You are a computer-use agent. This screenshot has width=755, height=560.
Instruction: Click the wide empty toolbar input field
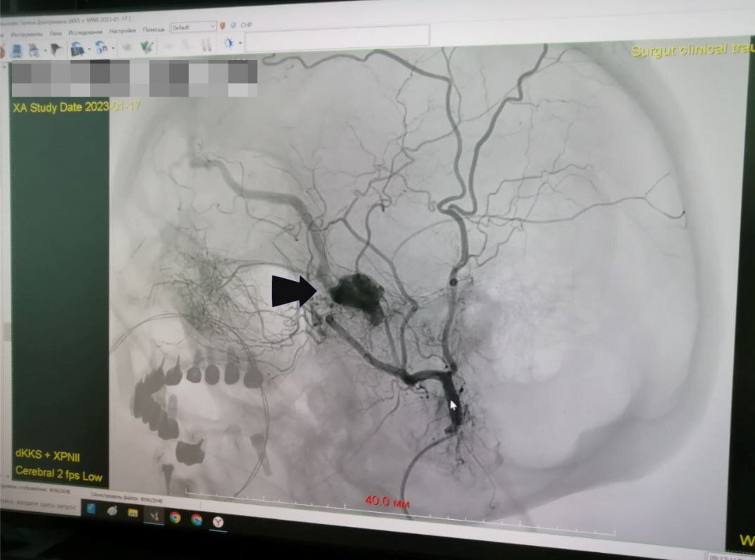[337, 38]
